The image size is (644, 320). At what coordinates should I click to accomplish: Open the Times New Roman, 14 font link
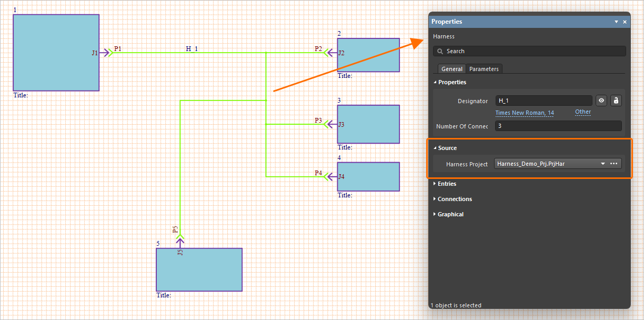click(x=525, y=113)
